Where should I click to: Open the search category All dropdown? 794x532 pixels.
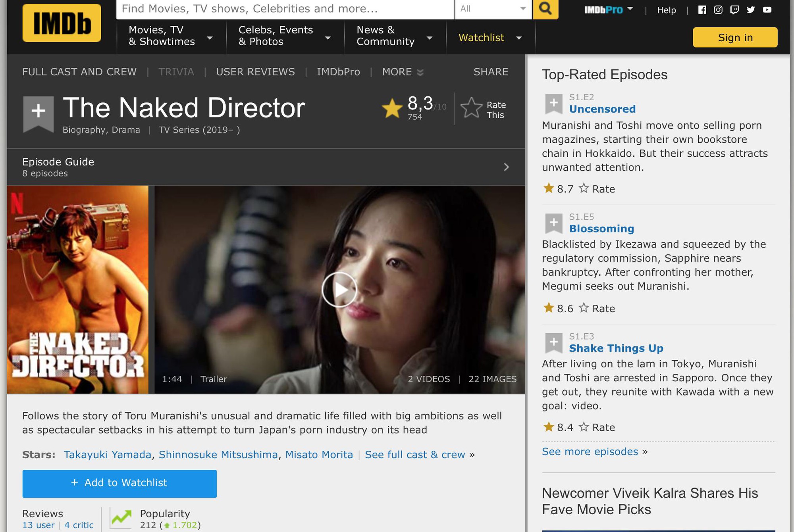coord(493,9)
